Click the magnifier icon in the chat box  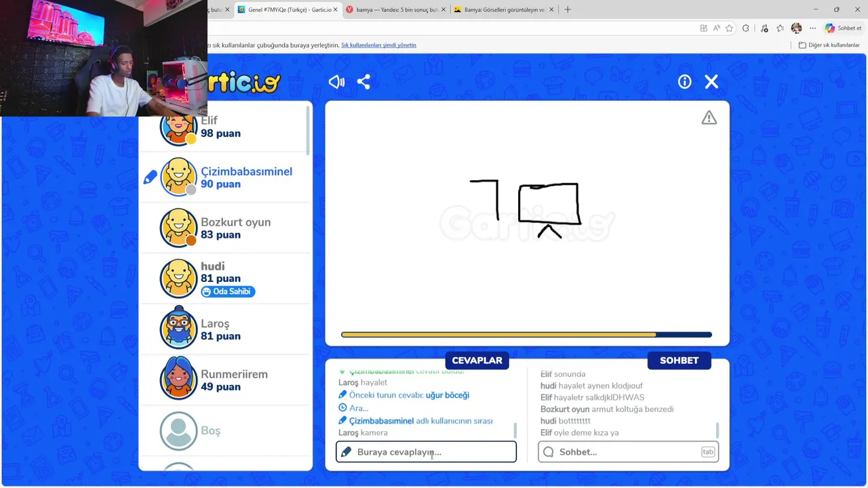tap(549, 452)
